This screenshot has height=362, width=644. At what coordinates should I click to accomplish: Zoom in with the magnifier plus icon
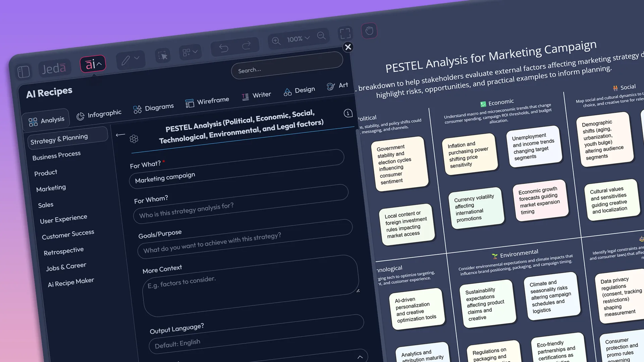[x=276, y=41]
